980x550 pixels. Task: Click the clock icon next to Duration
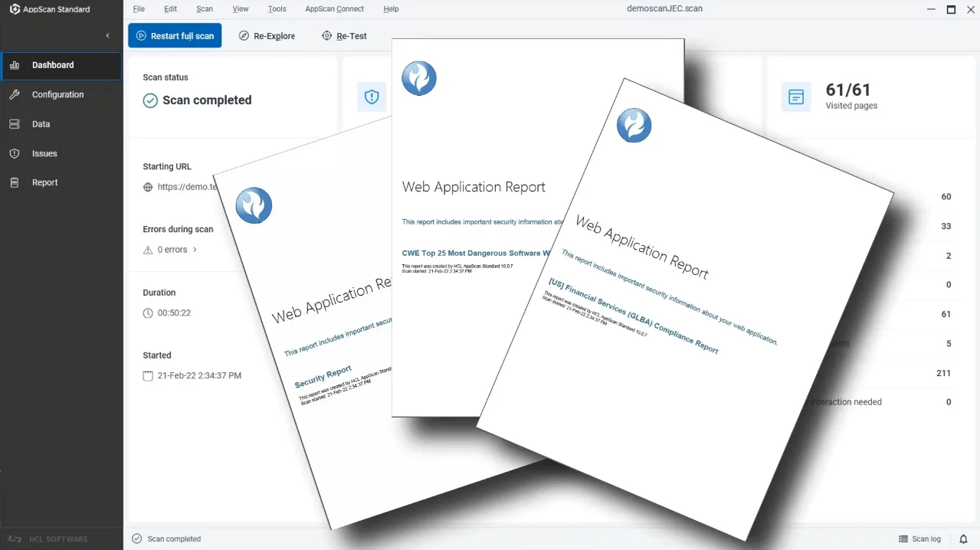(x=147, y=313)
